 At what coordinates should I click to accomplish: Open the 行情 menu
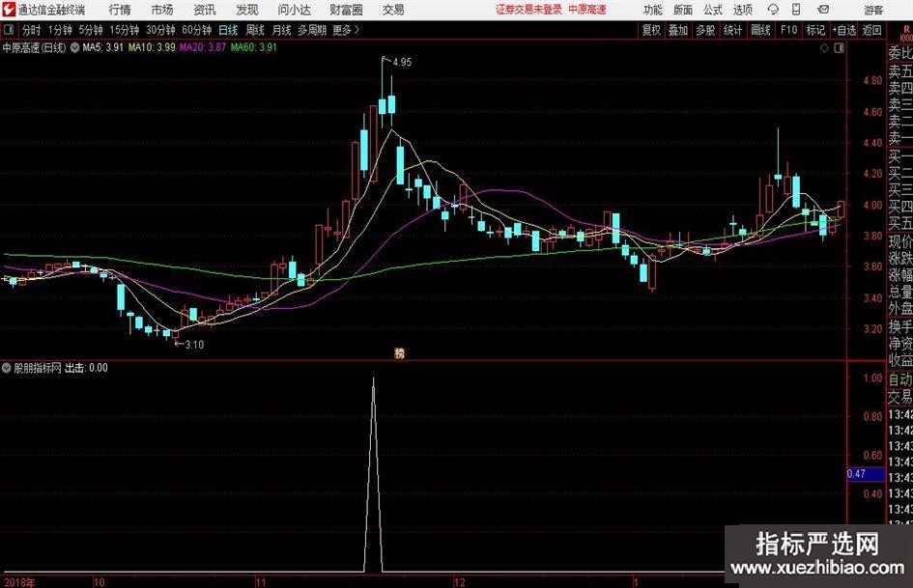pos(120,10)
